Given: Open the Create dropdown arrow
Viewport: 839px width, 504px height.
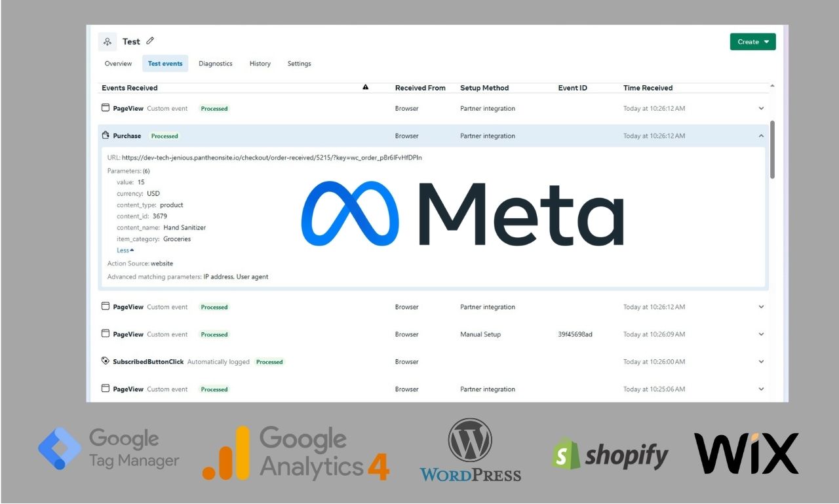Looking at the screenshot, I should click(x=766, y=42).
